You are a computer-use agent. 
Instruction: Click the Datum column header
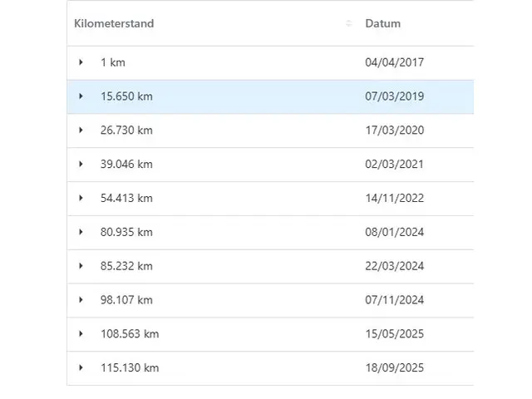tap(382, 23)
